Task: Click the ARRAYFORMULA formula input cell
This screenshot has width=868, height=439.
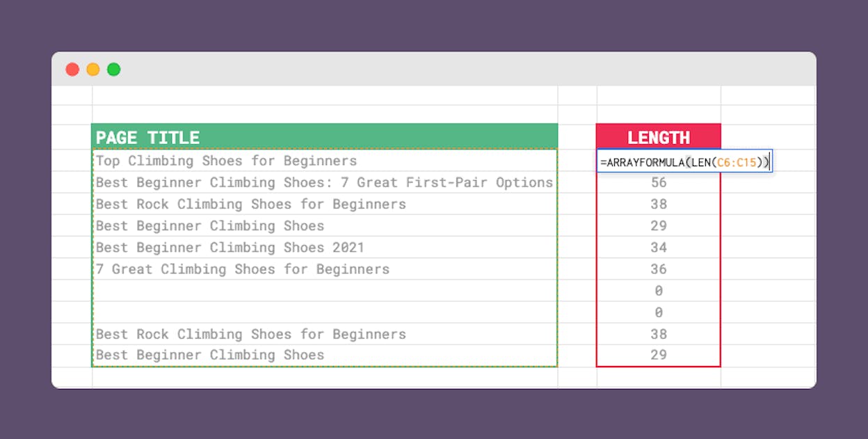Action: click(684, 161)
